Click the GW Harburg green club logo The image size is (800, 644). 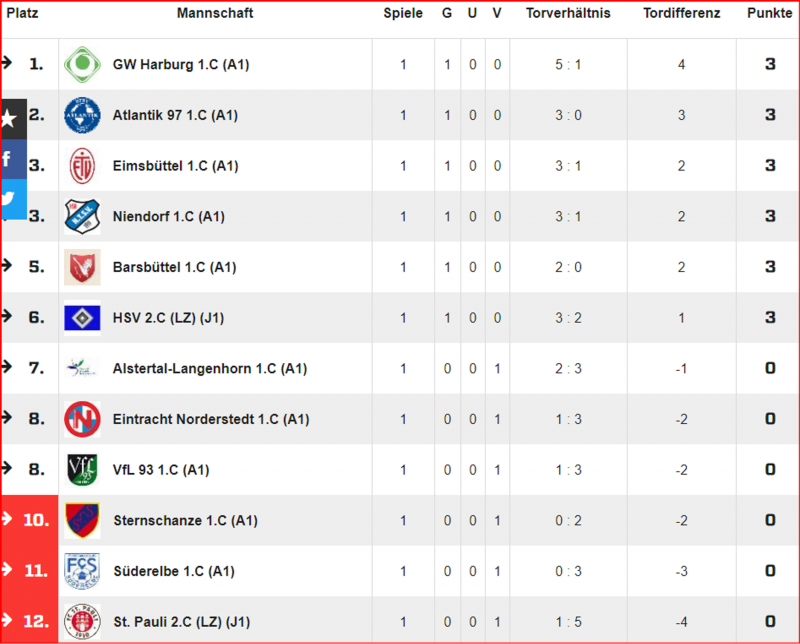click(x=82, y=64)
